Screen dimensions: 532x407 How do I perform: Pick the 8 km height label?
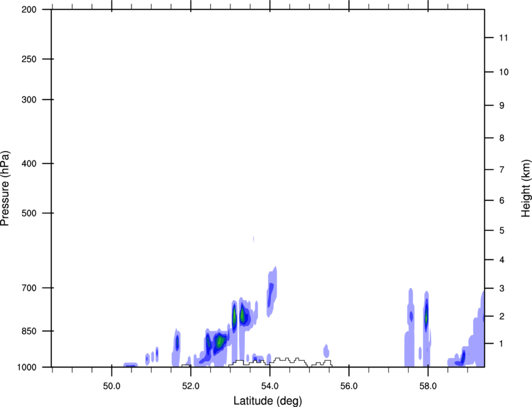click(x=502, y=138)
